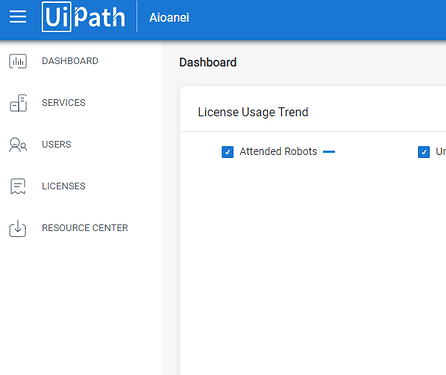The height and width of the screenshot is (375, 446).
Task: Open RESOURCE CENTER from sidebar
Action: 85,228
